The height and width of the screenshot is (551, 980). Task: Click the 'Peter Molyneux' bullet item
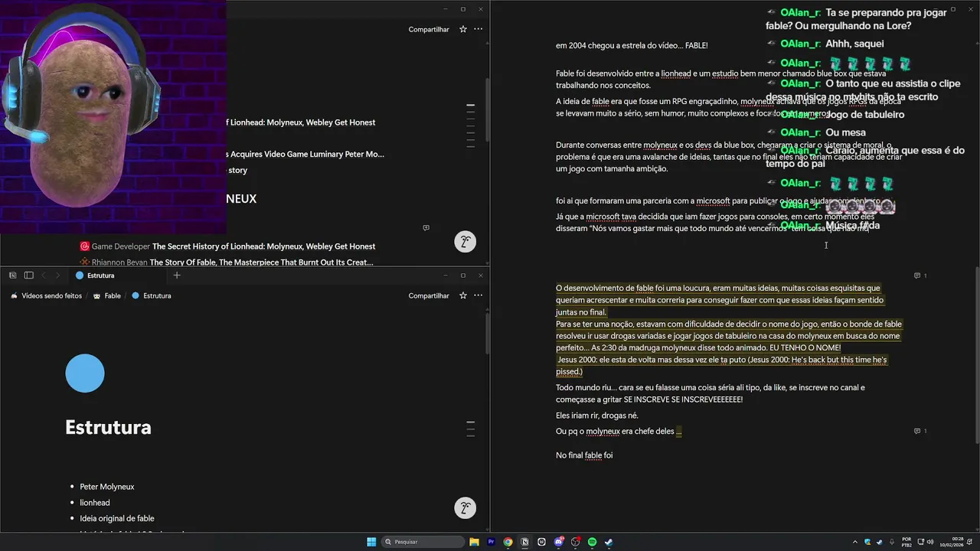(107, 487)
